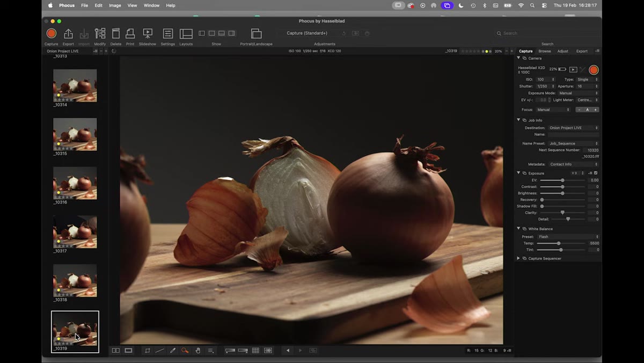Viewport: 644px width, 363px height.
Task: Collapse the Camera section
Action: pyautogui.click(x=518, y=58)
